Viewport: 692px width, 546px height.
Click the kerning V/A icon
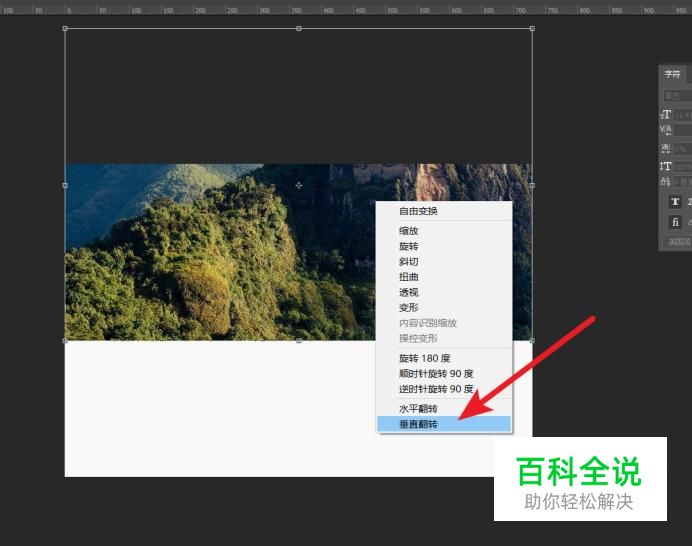[x=666, y=130]
